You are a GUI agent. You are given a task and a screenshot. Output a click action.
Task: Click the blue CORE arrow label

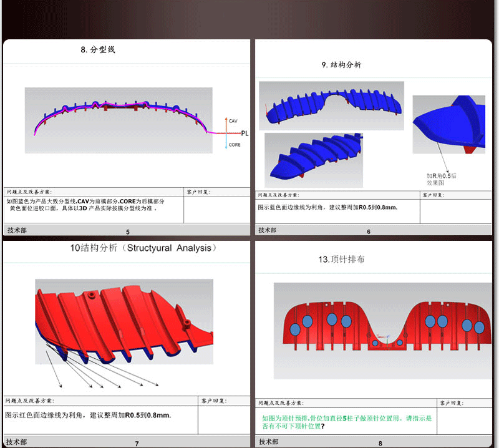point(234,145)
